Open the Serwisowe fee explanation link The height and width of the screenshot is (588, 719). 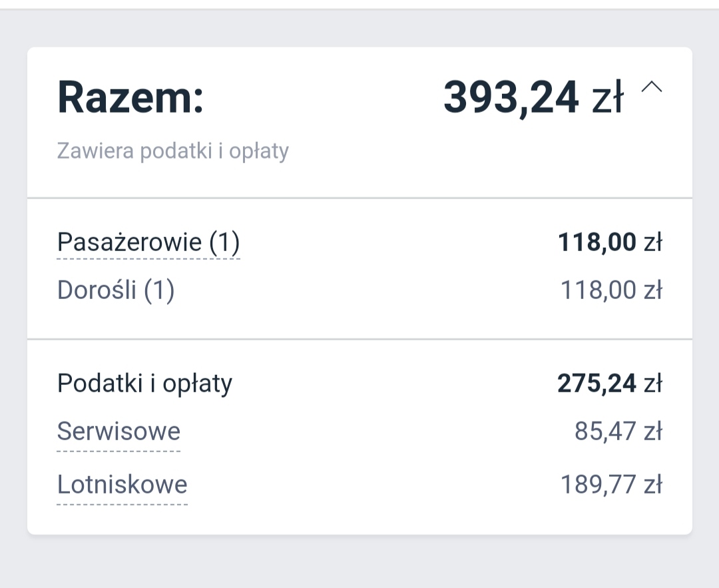[119, 432]
